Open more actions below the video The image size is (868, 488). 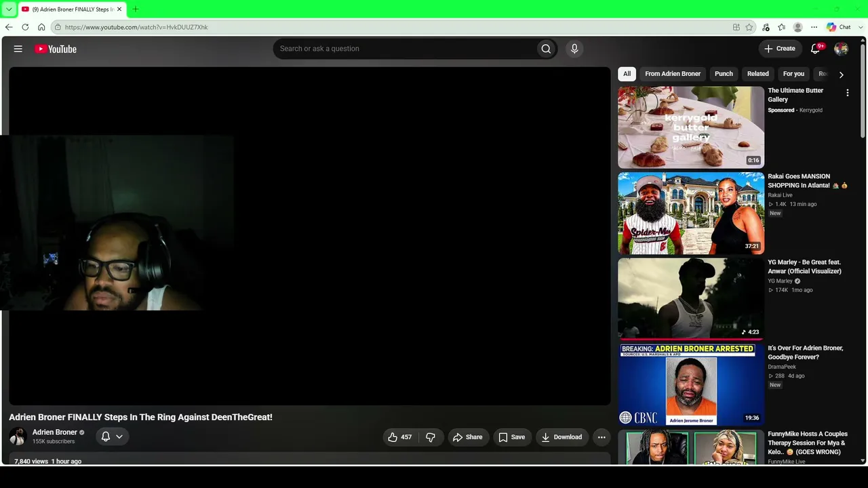coord(601,437)
